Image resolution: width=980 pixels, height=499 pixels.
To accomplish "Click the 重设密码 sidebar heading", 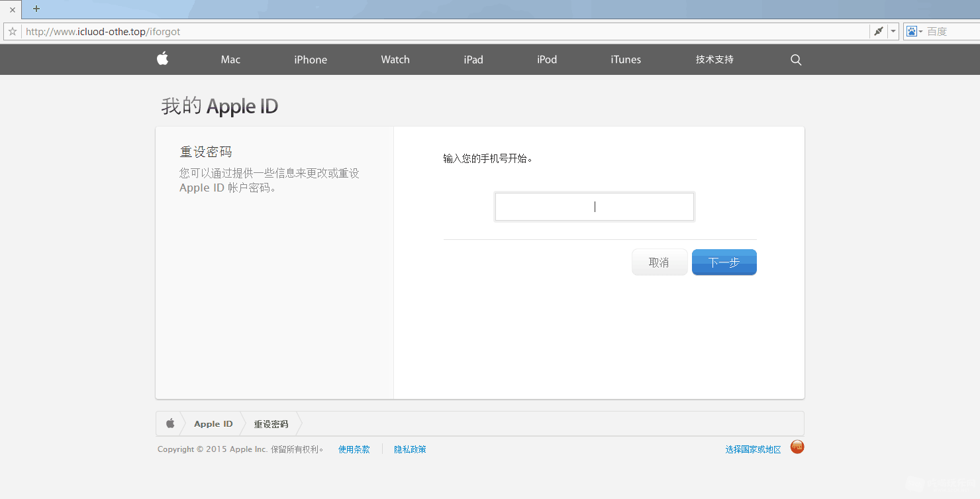I will (206, 152).
